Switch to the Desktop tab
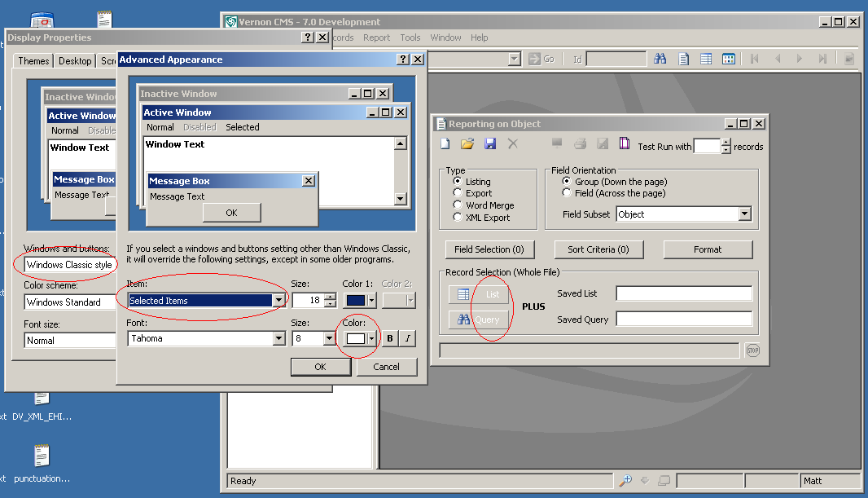The width and height of the screenshot is (868, 498). (75, 61)
